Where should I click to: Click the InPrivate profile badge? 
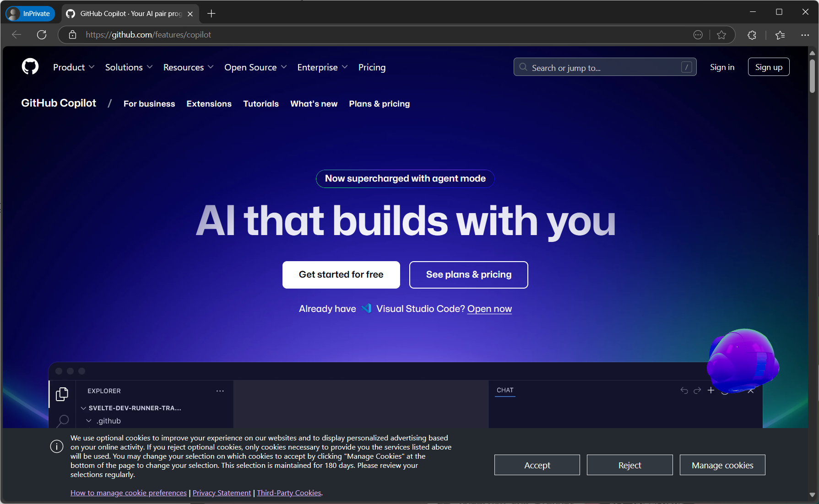click(x=30, y=14)
